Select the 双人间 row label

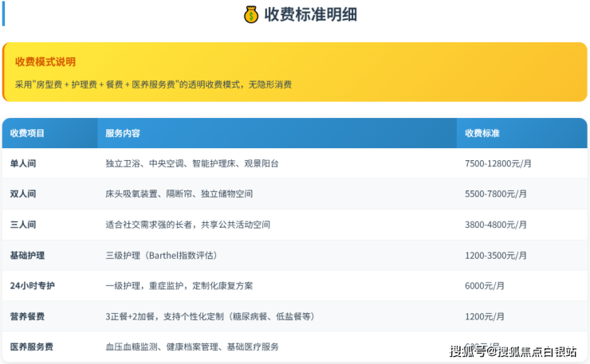coord(23,194)
